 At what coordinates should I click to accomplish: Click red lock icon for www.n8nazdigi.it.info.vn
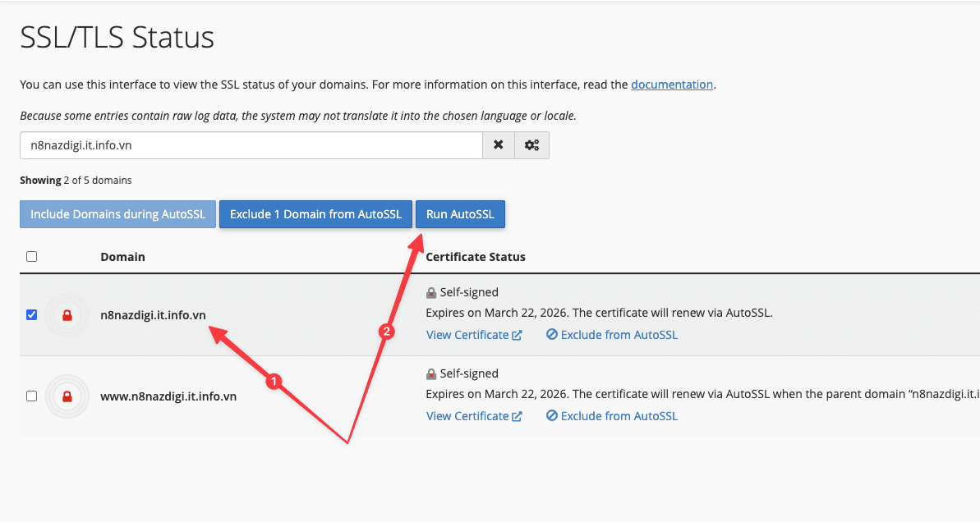point(67,396)
